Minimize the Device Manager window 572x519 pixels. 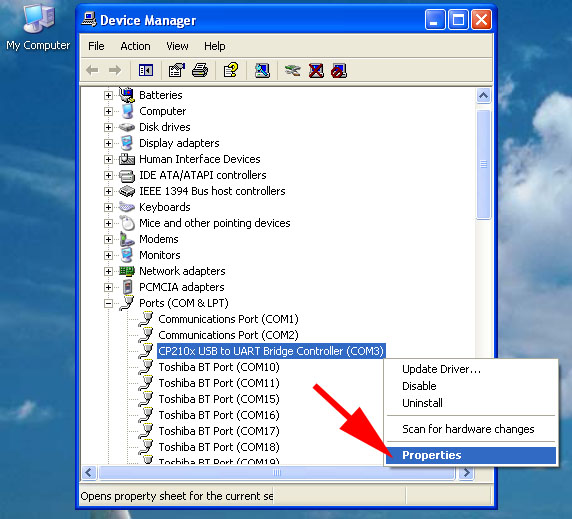tap(435, 19)
